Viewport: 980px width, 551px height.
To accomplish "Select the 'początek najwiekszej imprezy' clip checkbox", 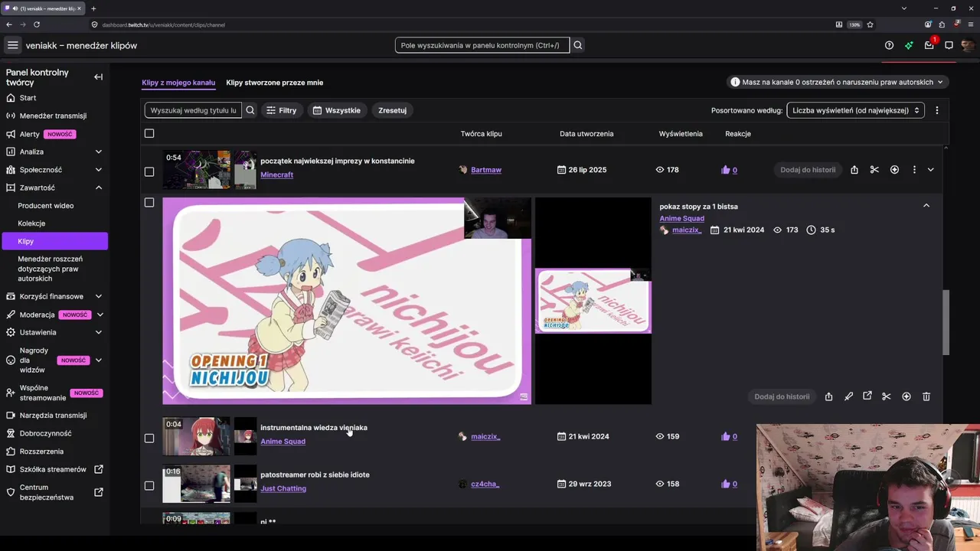I will 149,171.
